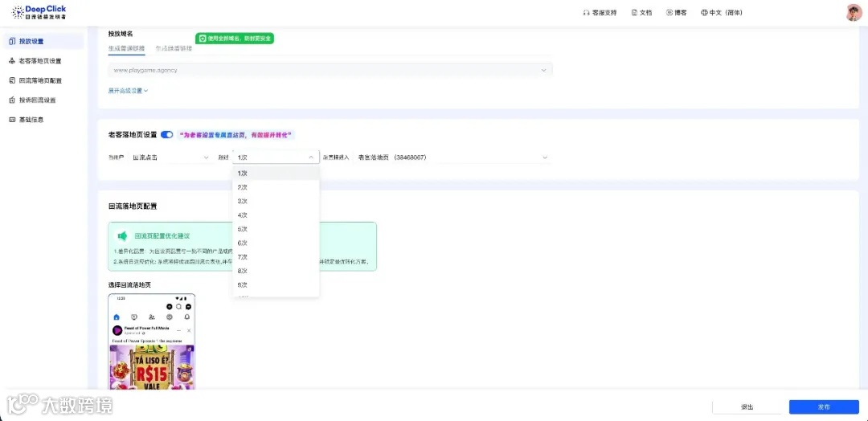Select the R$15 landing page thumbnail
The image size is (868, 421).
tap(152, 341)
